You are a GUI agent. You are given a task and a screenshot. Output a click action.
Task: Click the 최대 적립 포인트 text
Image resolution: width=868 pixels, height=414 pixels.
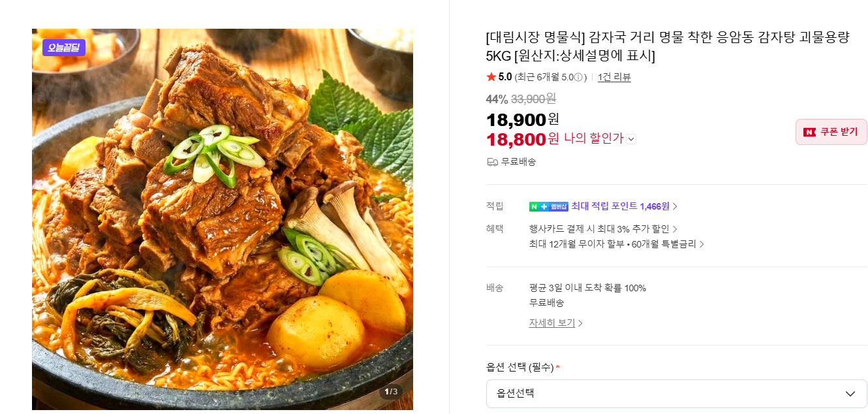click(604, 206)
